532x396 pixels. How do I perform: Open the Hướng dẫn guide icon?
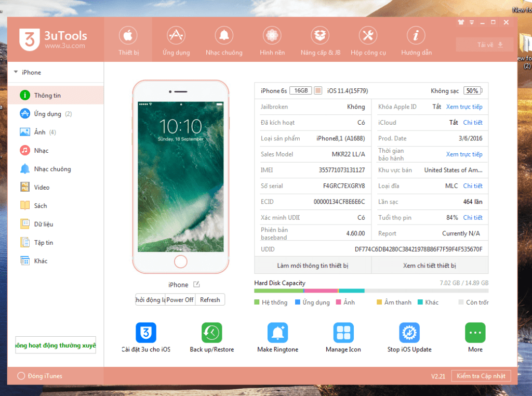click(x=416, y=35)
